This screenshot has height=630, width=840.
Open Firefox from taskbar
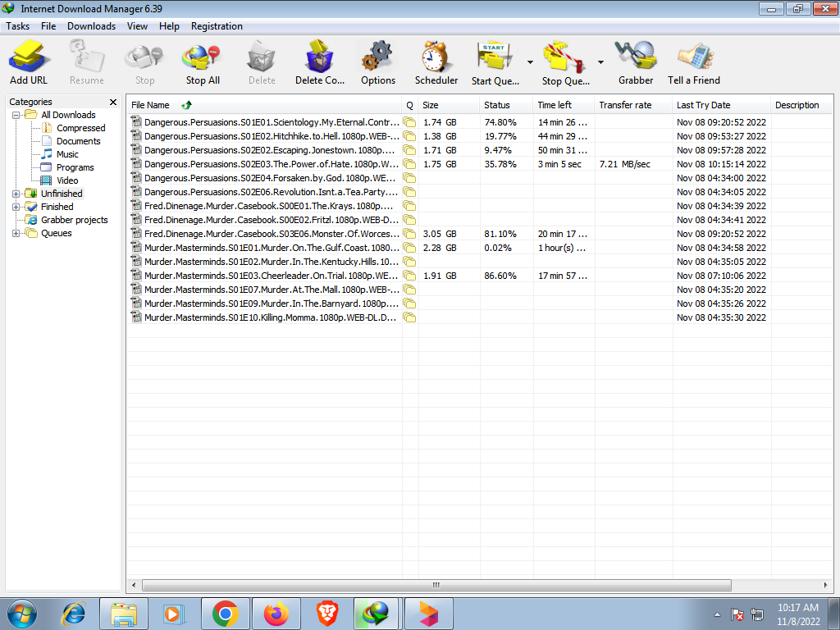276,614
